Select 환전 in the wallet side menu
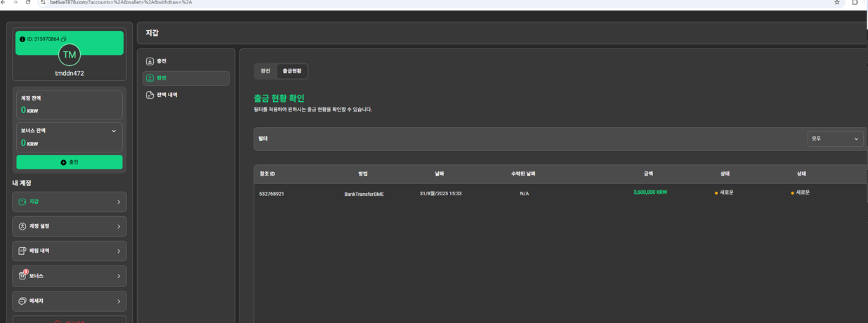This screenshot has width=868, height=323. (185, 78)
